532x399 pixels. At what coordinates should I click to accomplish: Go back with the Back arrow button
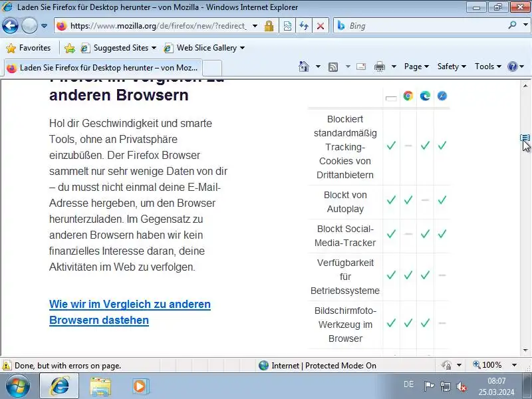pyautogui.click(x=10, y=26)
